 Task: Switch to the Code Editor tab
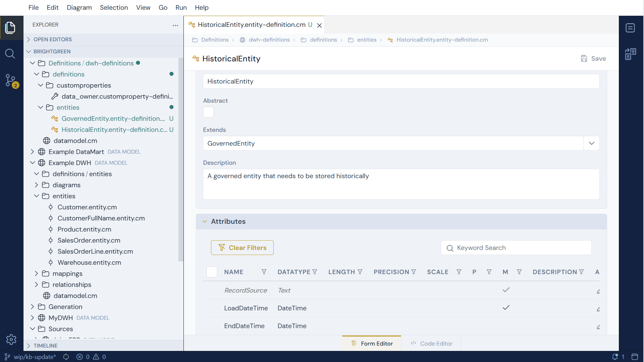click(x=431, y=344)
